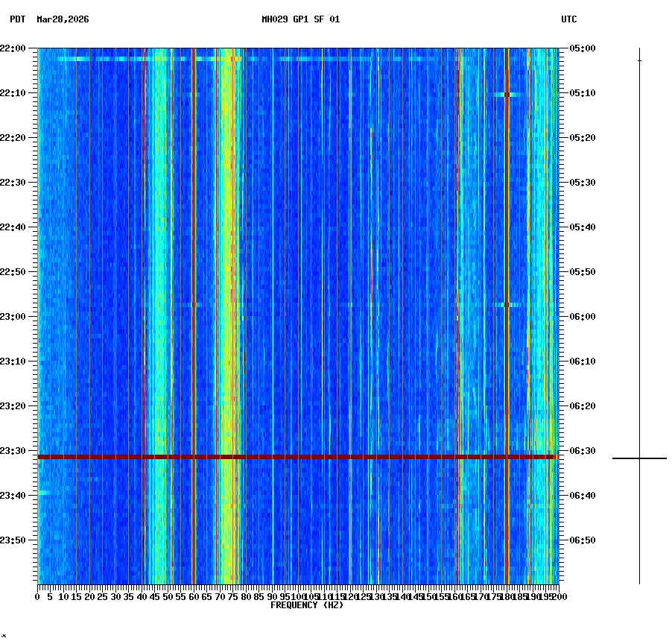Click the UTC timezone indicator
The height and width of the screenshot is (644, 672).
pos(569,20)
